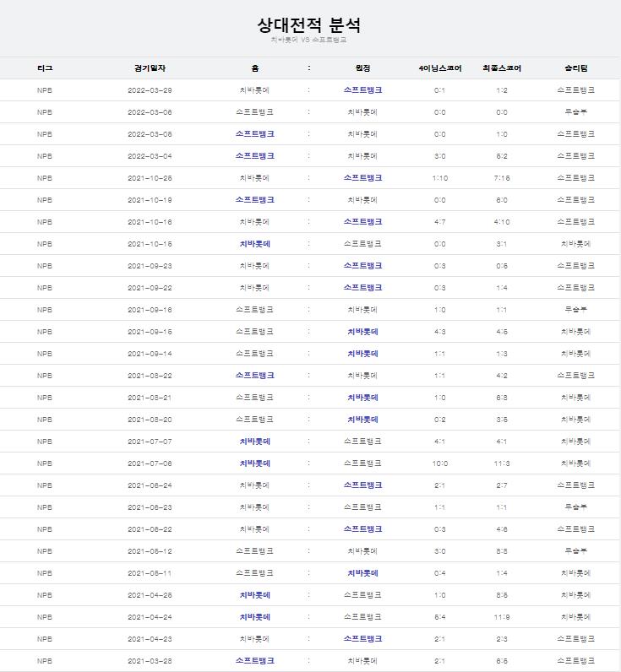Click the date 2021-09-23

click(150, 266)
